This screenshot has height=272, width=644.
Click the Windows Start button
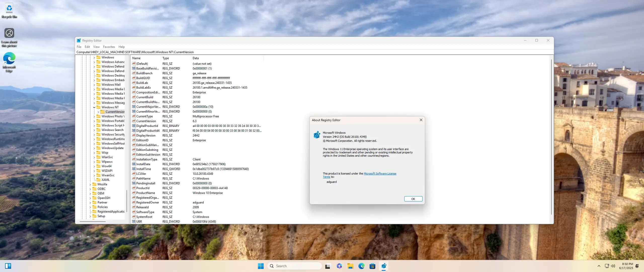tap(261, 266)
